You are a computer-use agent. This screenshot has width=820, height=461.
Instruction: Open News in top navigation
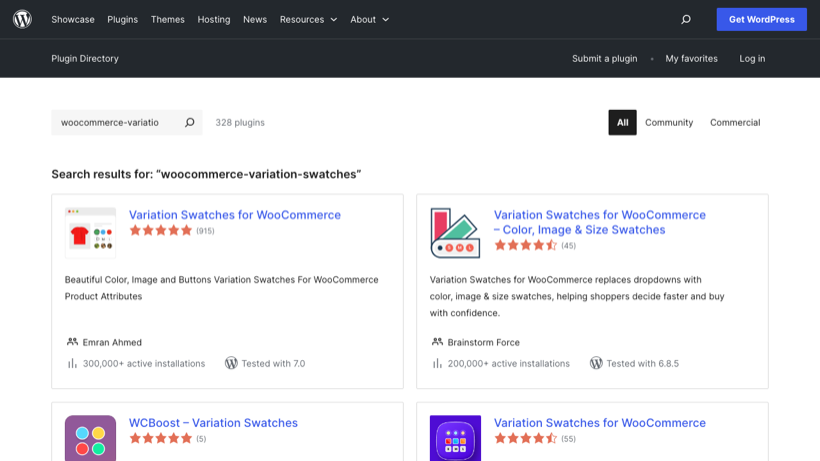pos(255,19)
